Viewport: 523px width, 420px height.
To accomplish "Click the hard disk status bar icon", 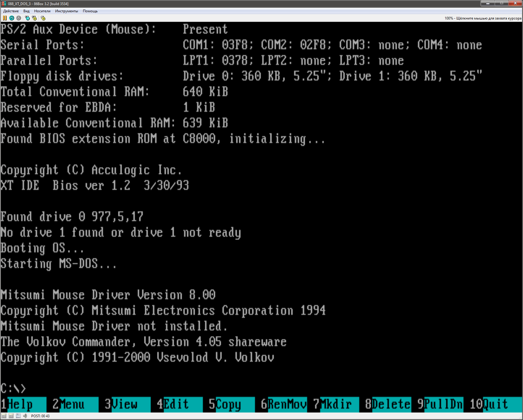I will click(18, 416).
